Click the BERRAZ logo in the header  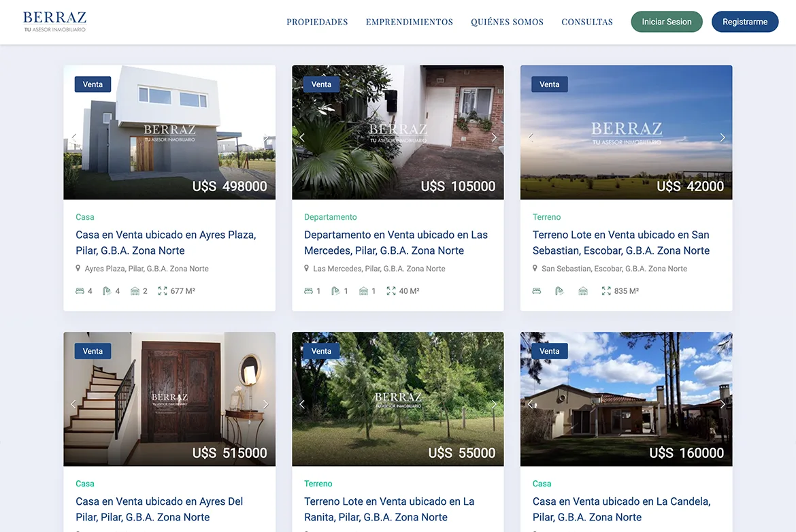click(x=55, y=22)
